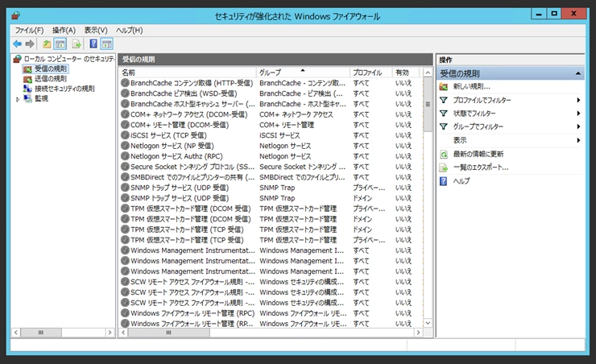596x364 pixels.
Task: Click disabled status icon of iSCSI サービス rule
Action: click(125, 134)
